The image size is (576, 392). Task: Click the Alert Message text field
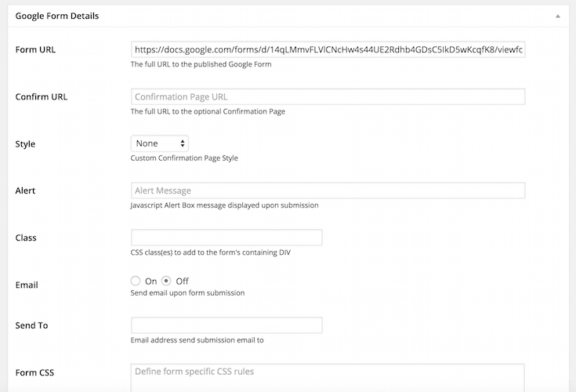(328, 191)
